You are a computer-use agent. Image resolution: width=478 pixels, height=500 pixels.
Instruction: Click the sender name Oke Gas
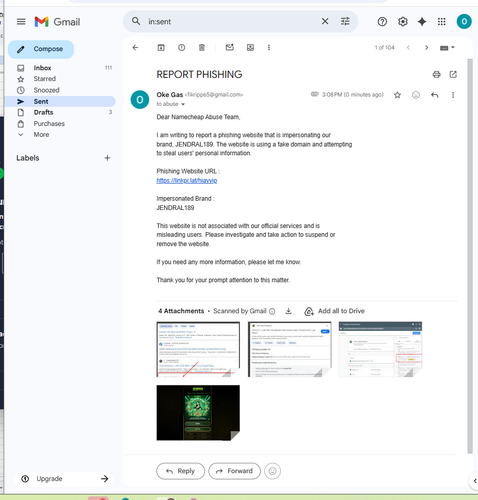[170, 95]
